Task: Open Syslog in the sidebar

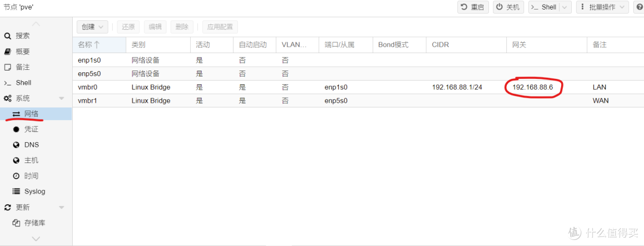Action: coord(36,191)
